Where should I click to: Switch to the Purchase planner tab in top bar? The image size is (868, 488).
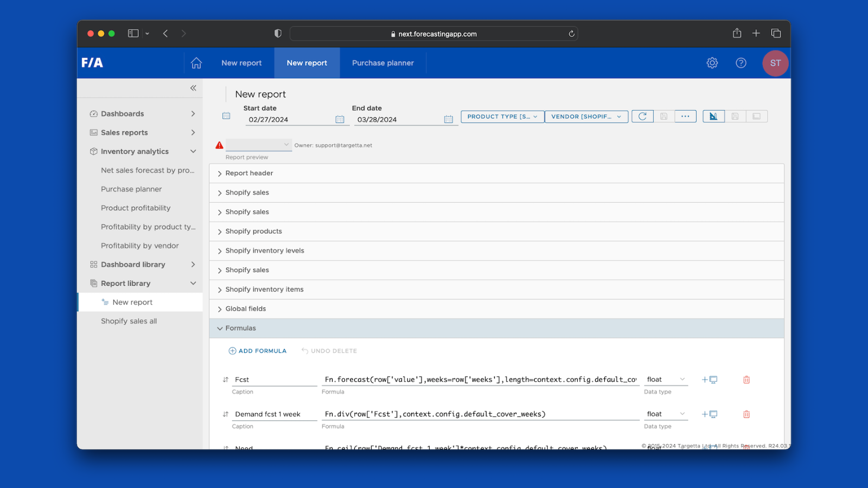pos(382,63)
